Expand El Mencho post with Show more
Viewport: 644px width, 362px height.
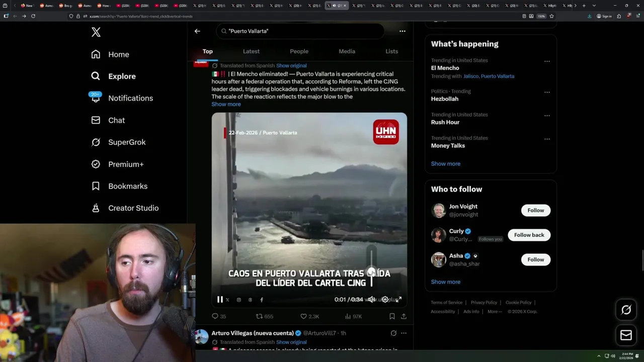tap(226, 104)
